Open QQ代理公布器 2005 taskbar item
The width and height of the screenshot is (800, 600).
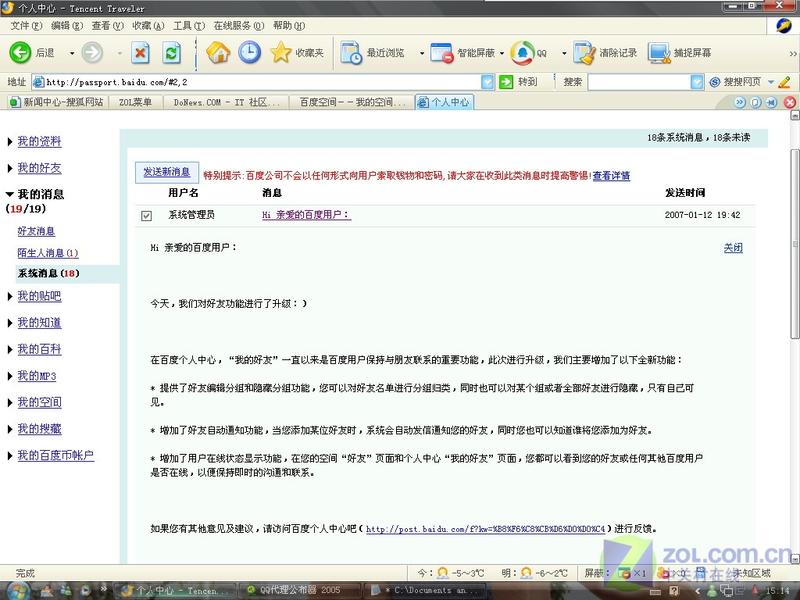300,590
